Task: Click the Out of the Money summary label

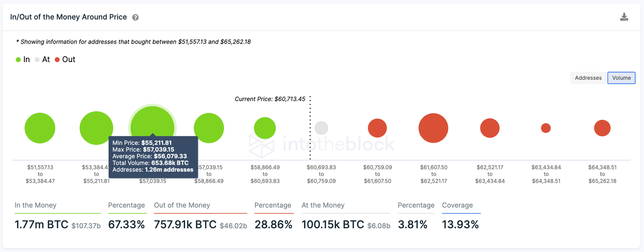Action: tap(182, 205)
